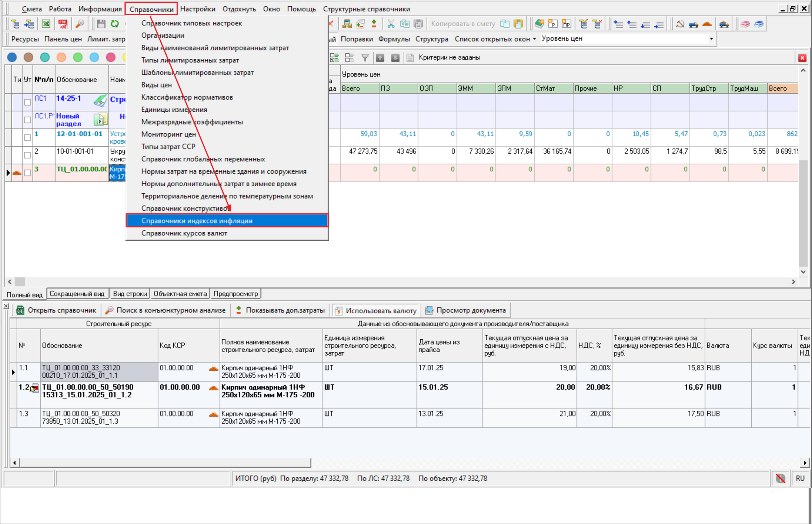Expand the Список открытых окон dropdown
The image size is (812, 524).
495,39
